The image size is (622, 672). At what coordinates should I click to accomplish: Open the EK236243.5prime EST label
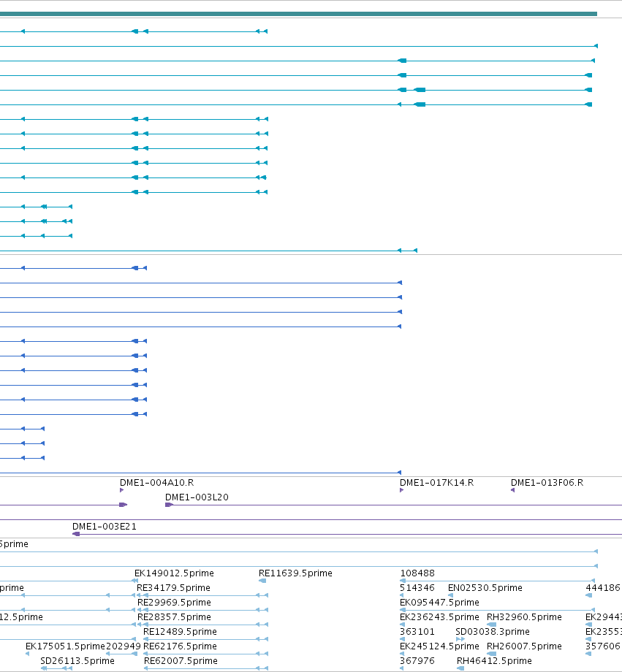[x=440, y=616]
